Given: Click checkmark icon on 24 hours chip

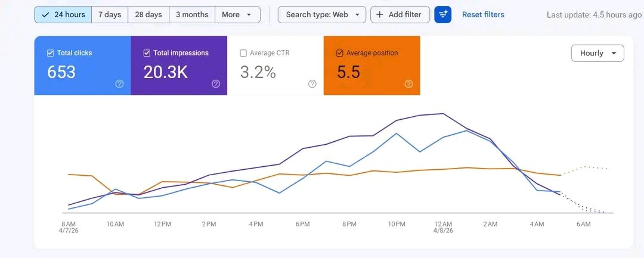Looking at the screenshot, I should click(x=45, y=15).
